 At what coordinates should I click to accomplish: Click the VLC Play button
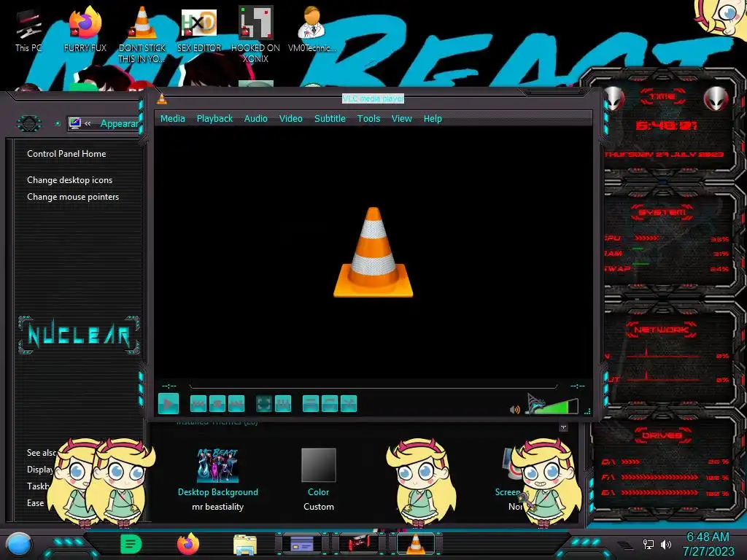pyautogui.click(x=169, y=404)
